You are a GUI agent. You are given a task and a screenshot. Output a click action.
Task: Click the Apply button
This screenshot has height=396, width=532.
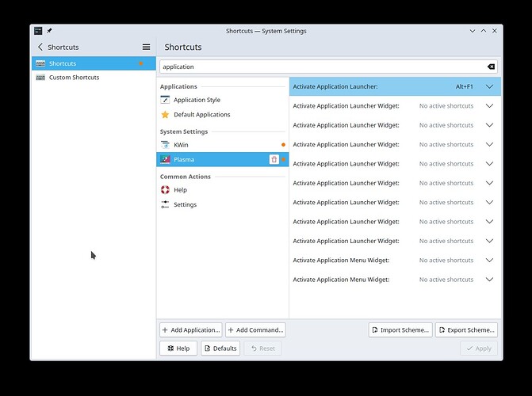[479, 348]
